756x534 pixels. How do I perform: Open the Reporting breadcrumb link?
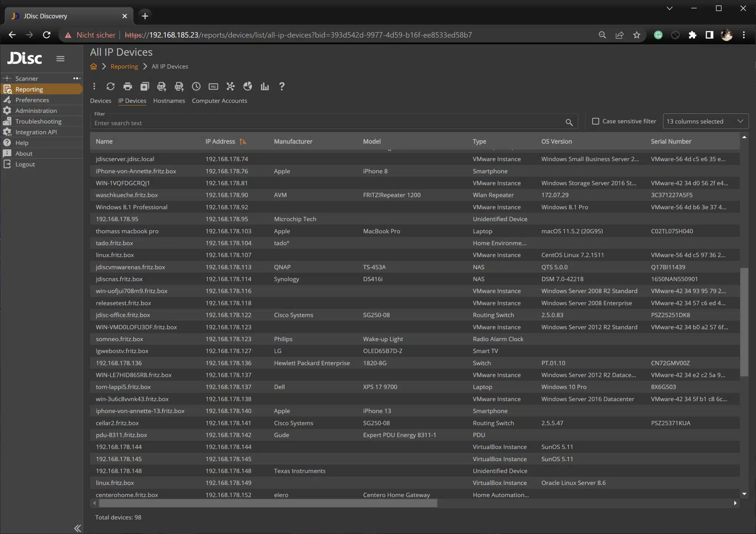tap(124, 66)
